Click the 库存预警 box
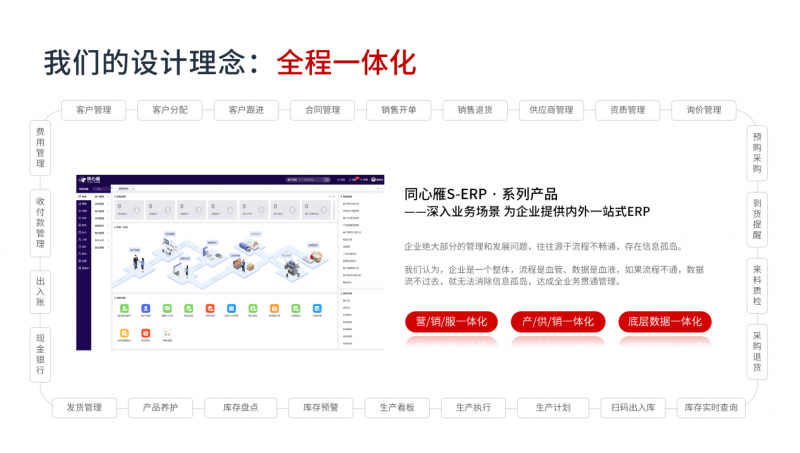Screen dimensions: 800x453 coord(320,408)
